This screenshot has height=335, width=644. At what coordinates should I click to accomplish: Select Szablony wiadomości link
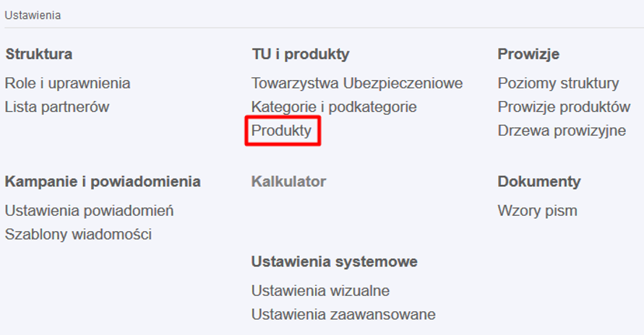pos(78,234)
